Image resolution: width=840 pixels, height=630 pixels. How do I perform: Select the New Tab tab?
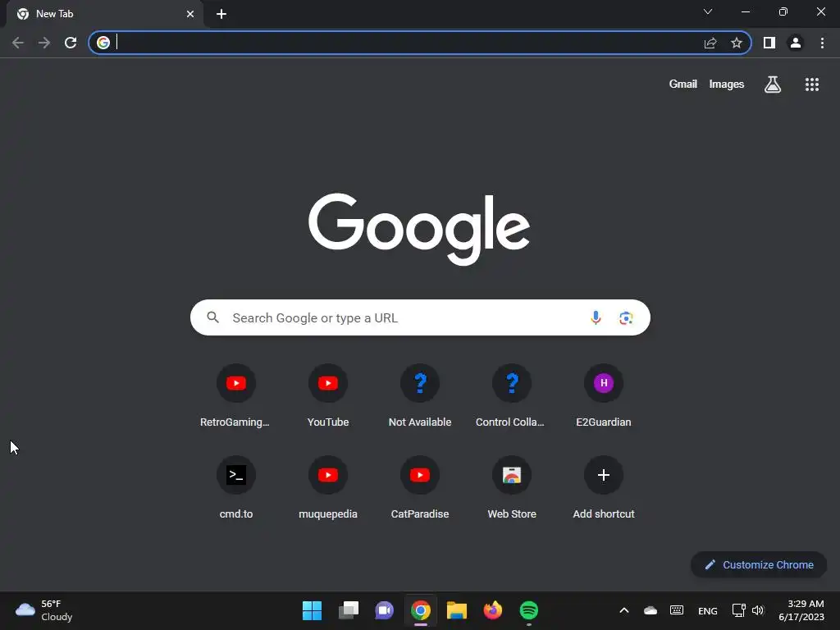point(105,14)
